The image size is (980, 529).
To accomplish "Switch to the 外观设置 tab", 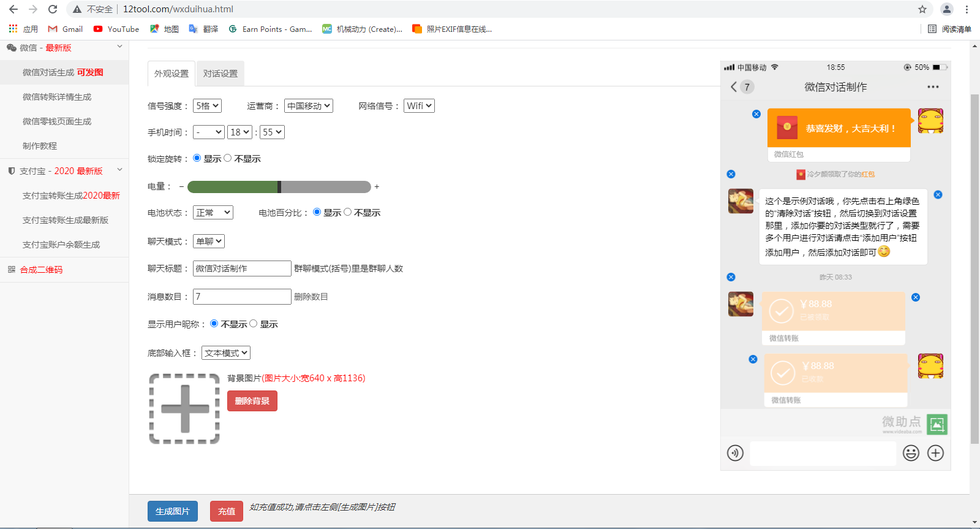I will 171,74.
